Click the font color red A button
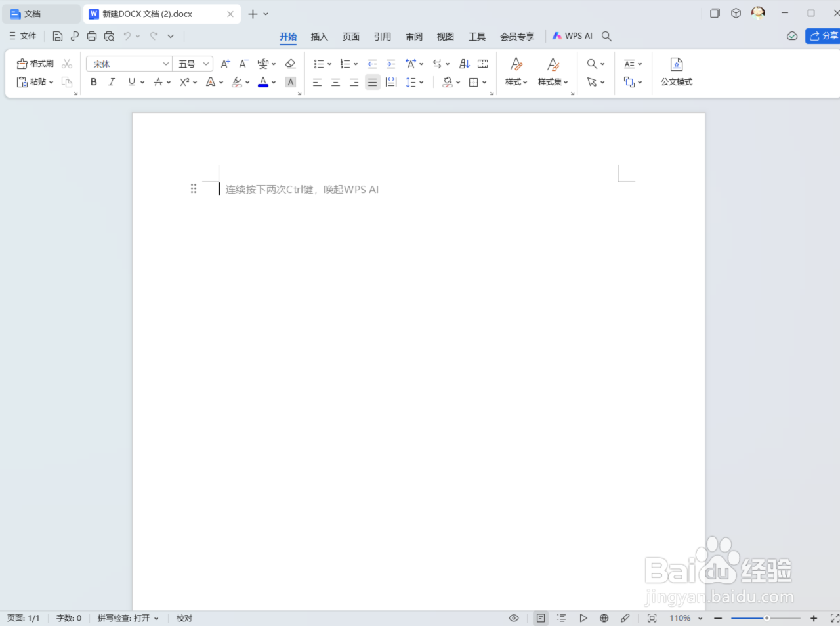This screenshot has width=840, height=626. [263, 82]
